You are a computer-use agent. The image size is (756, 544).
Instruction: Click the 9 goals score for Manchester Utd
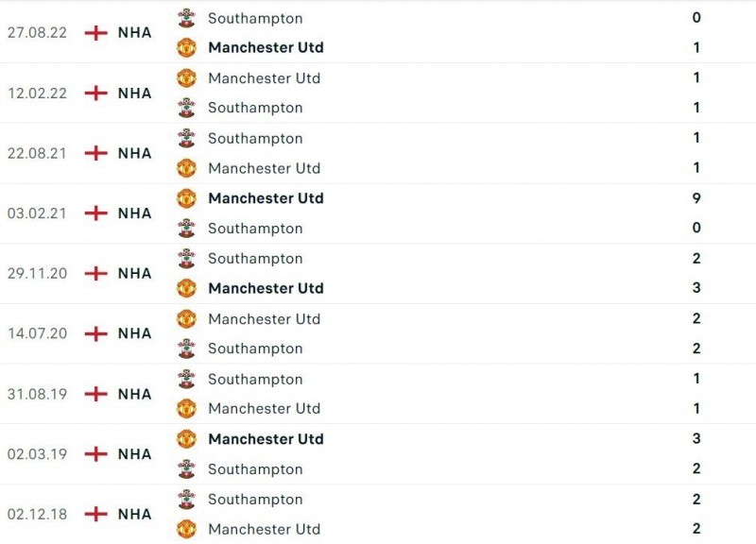[696, 198]
